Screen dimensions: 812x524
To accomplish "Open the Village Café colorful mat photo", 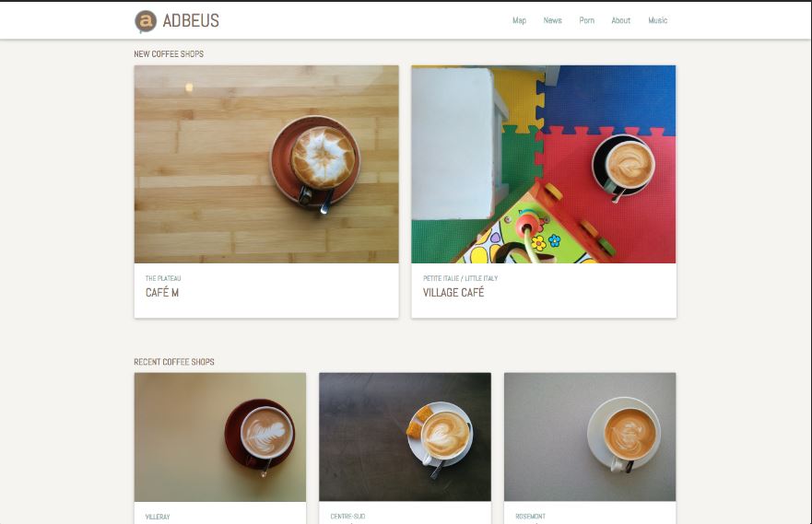I will [544, 164].
